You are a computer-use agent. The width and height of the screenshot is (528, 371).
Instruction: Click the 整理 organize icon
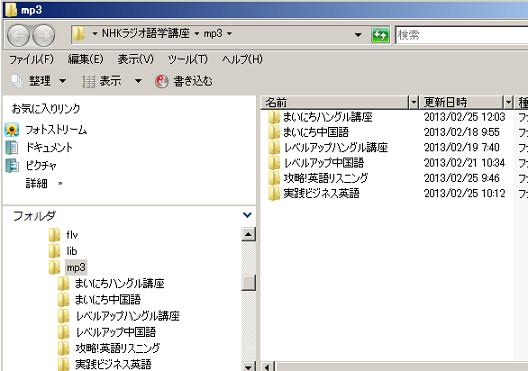coord(16,81)
